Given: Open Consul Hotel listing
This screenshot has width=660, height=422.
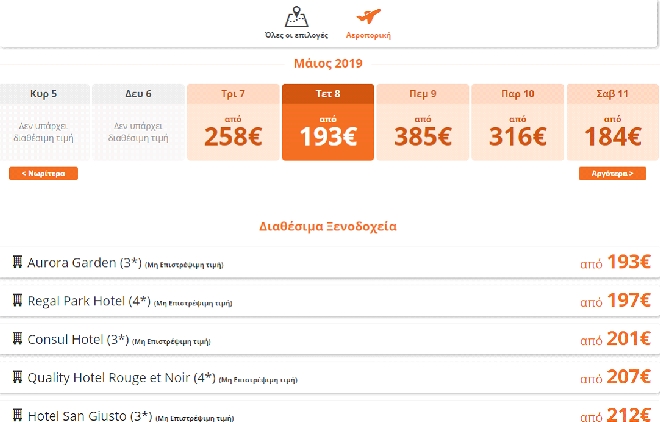Looking at the screenshot, I should coord(66,339).
